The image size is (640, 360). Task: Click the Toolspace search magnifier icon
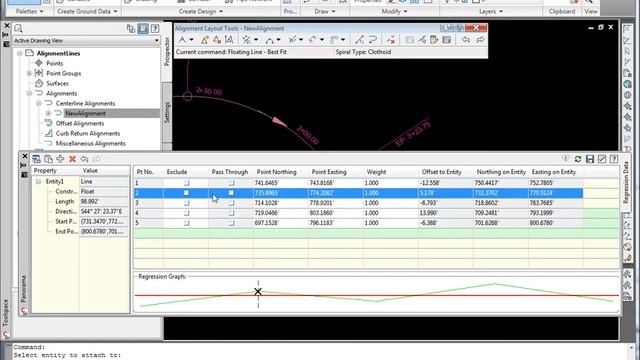click(18, 29)
